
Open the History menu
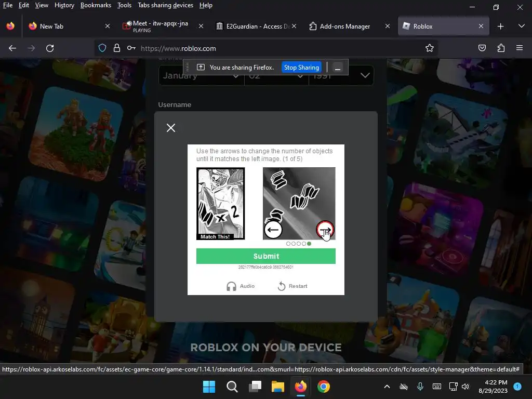pos(64,5)
